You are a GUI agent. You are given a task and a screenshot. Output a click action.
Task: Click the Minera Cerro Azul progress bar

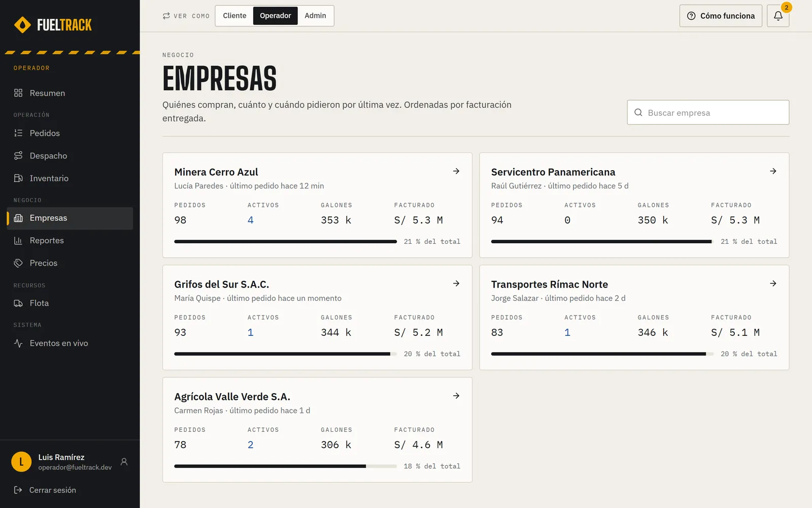click(x=285, y=242)
